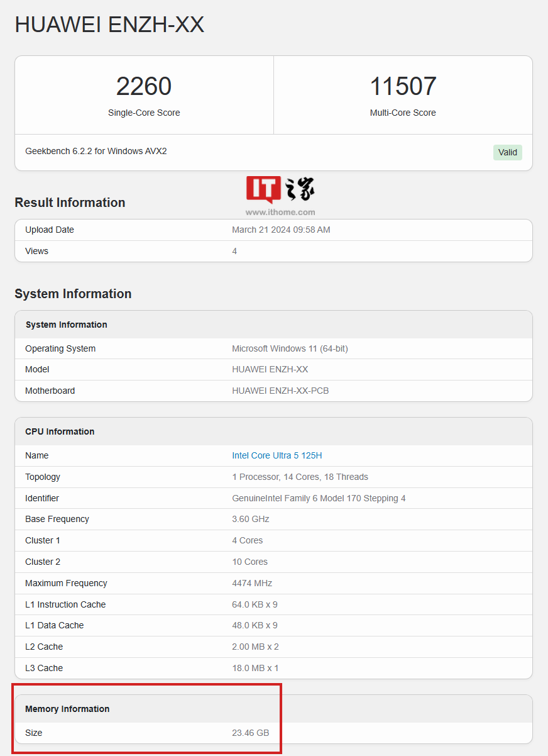Click the Upload Date label

[x=50, y=230]
